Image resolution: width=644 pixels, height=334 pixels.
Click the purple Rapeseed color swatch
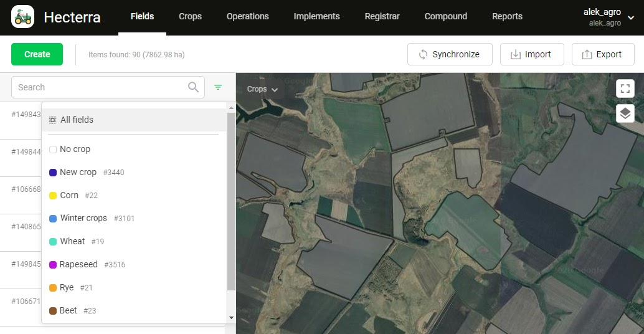tap(53, 264)
